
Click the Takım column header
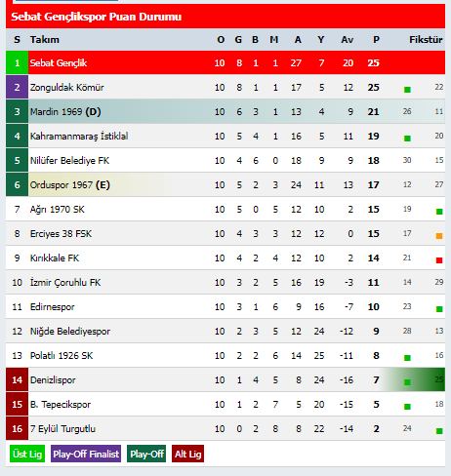click(45, 39)
